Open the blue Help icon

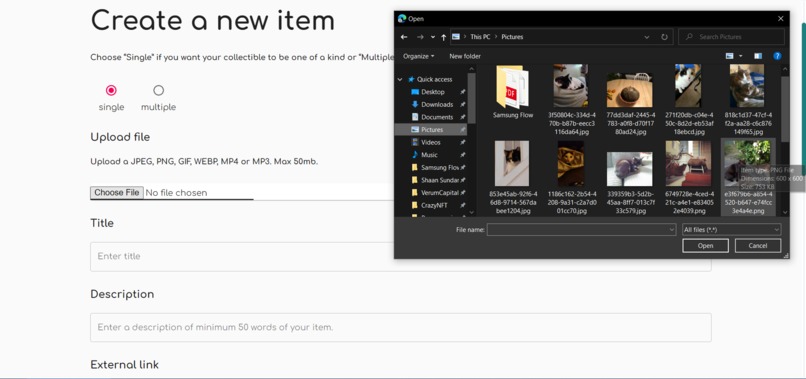click(777, 56)
